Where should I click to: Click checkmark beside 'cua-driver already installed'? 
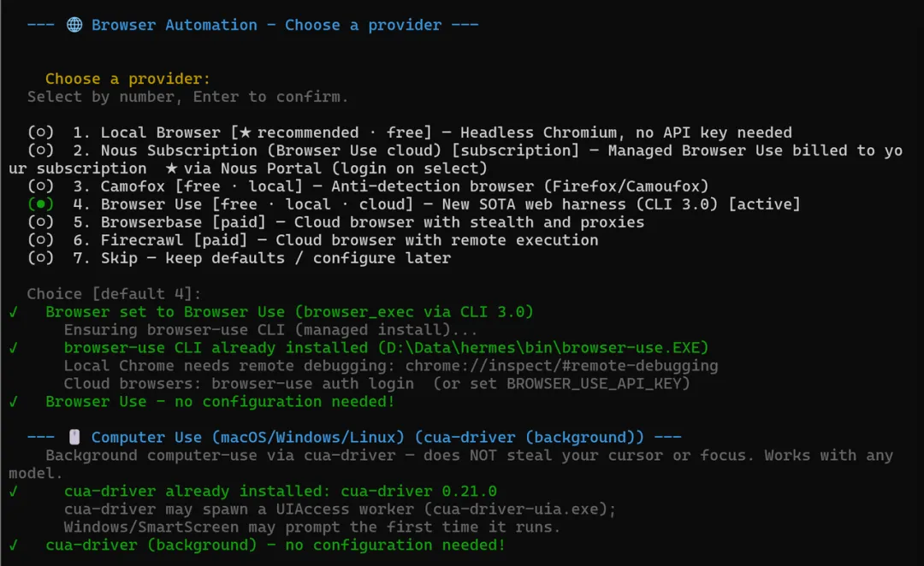tap(14, 492)
